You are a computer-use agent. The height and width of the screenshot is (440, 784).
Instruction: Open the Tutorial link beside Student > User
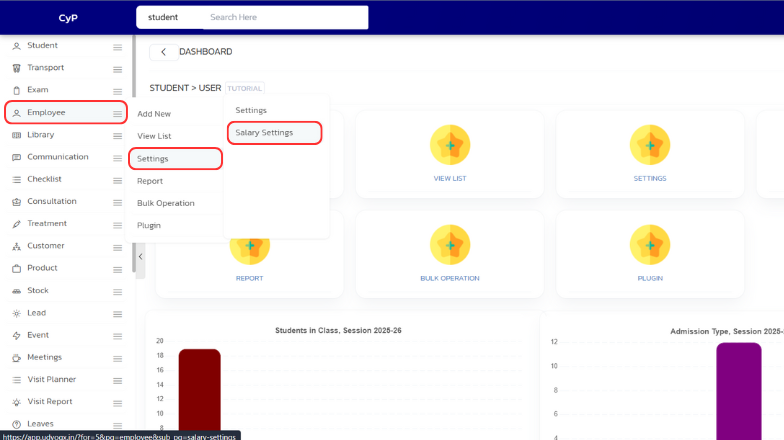tap(245, 88)
